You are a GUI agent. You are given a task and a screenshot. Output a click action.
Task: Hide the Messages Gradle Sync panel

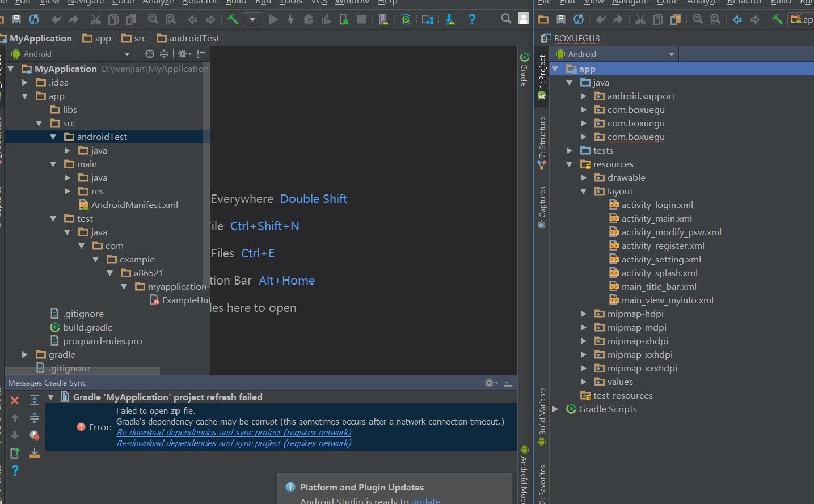click(508, 383)
